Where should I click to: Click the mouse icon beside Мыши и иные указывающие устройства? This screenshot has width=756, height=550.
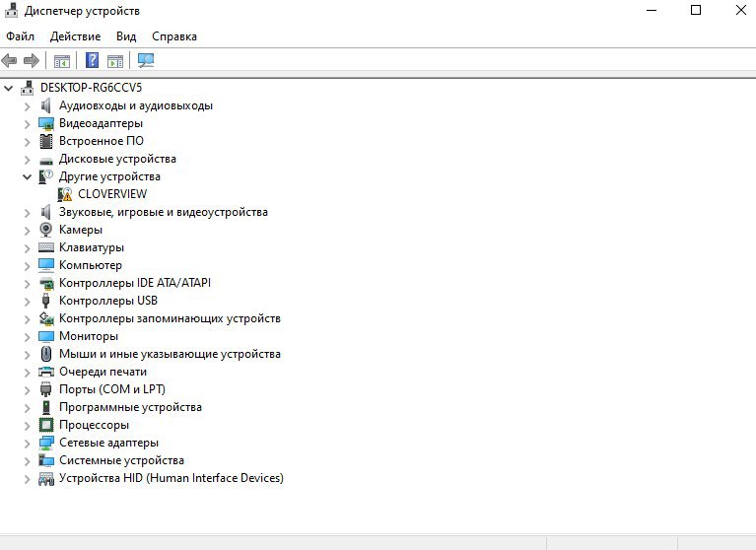tap(45, 354)
